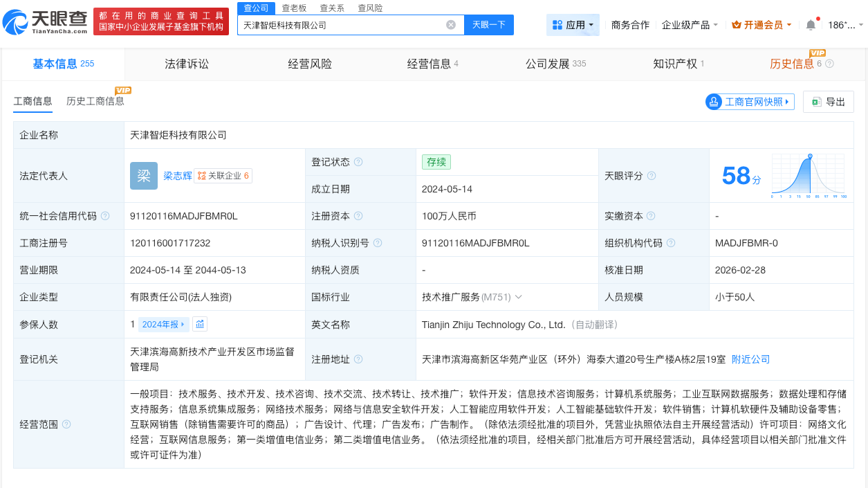Switch to the 法律诉讼 tab
The image size is (868, 488).
coord(186,64)
